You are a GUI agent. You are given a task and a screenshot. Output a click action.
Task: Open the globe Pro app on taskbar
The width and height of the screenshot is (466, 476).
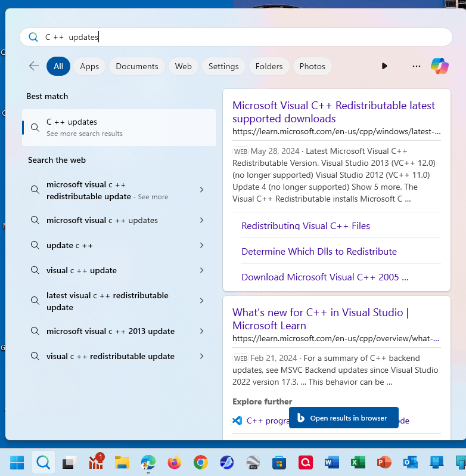pyautogui.click(x=253, y=463)
